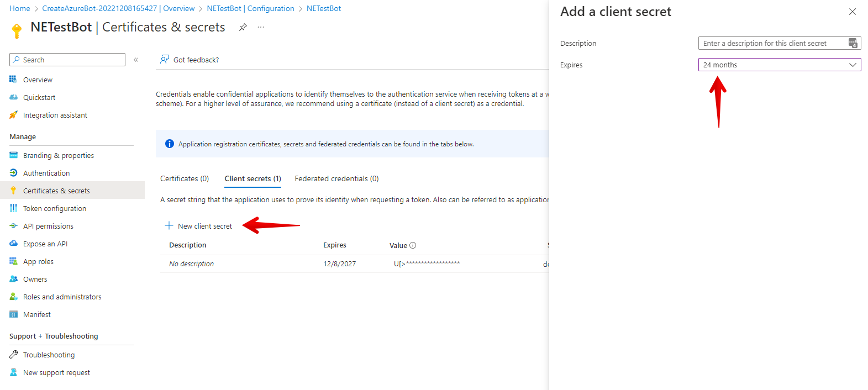Open Owners page
The height and width of the screenshot is (390, 868).
click(35, 279)
